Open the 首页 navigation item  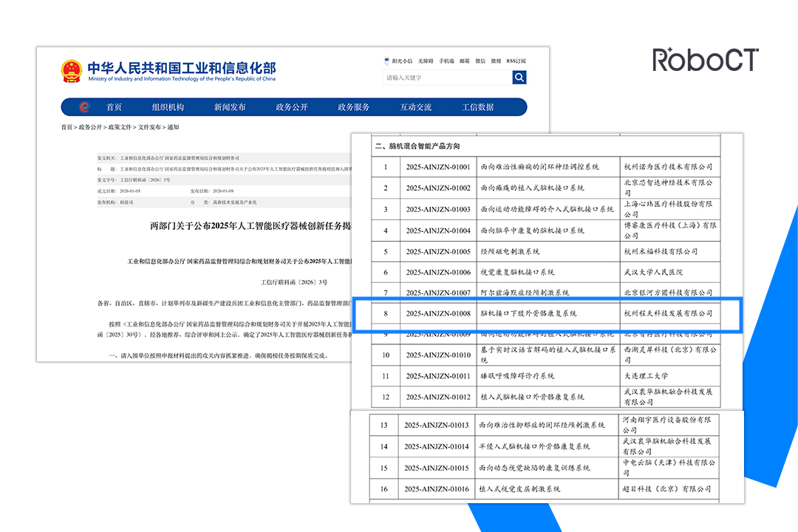(x=114, y=107)
